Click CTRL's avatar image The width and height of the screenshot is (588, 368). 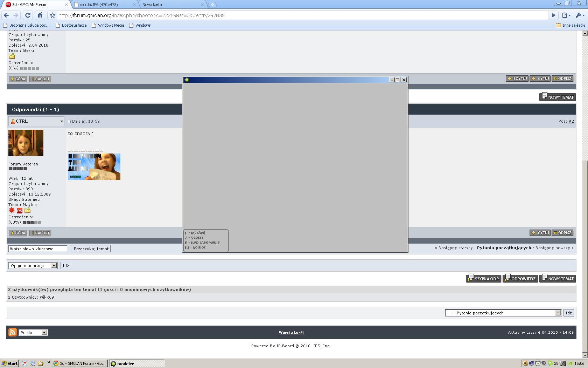click(26, 143)
